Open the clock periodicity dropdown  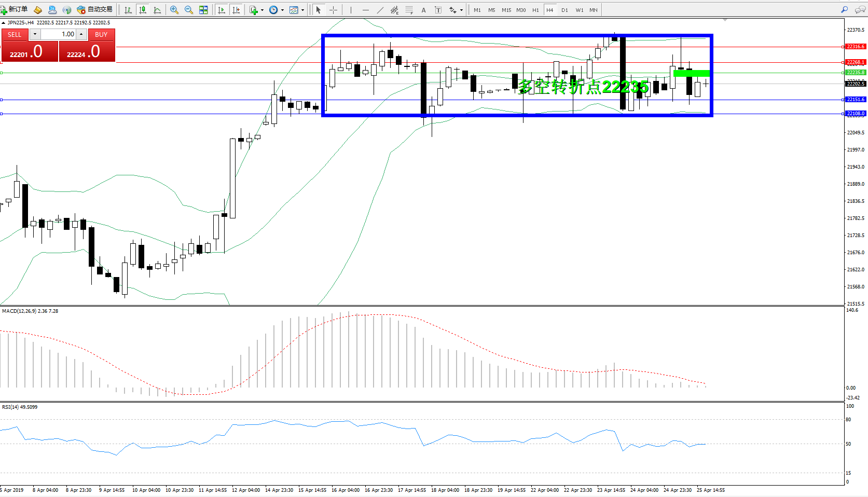(282, 10)
